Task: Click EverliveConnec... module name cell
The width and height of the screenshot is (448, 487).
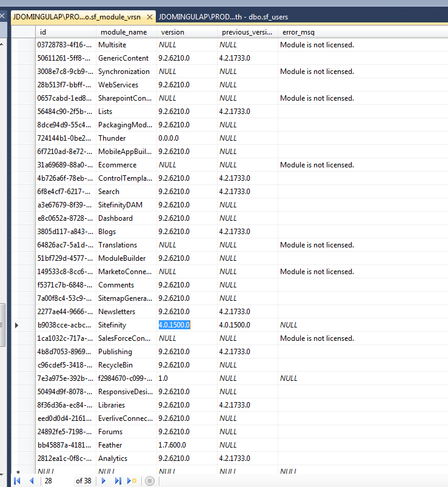Action: 126,418
